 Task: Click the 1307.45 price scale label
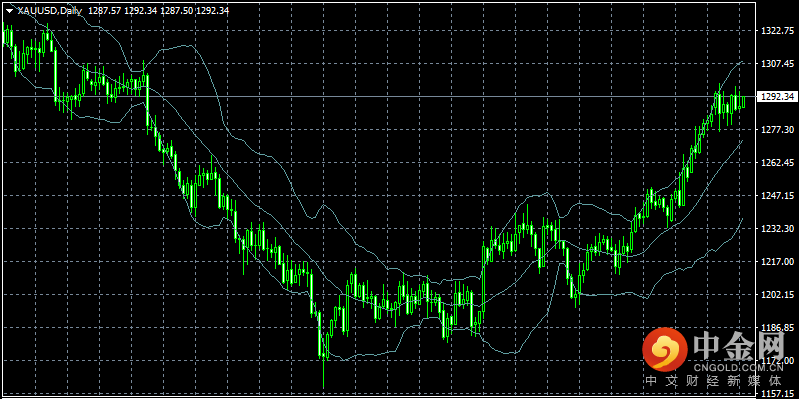[776, 64]
